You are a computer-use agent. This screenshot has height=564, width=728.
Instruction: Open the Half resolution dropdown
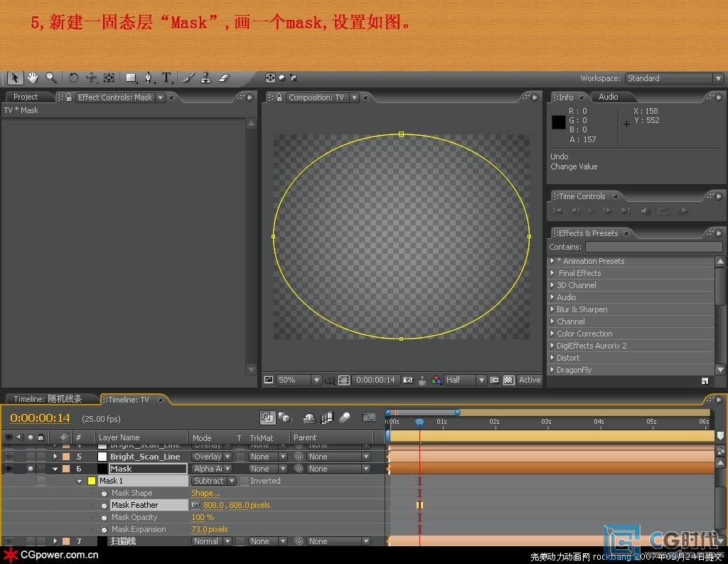(x=465, y=380)
